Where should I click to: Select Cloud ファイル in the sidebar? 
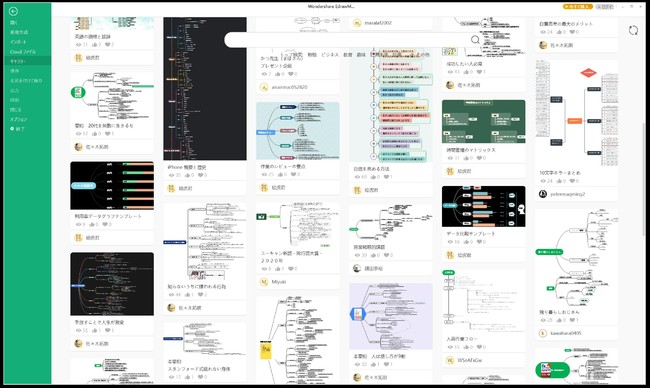coord(22,52)
